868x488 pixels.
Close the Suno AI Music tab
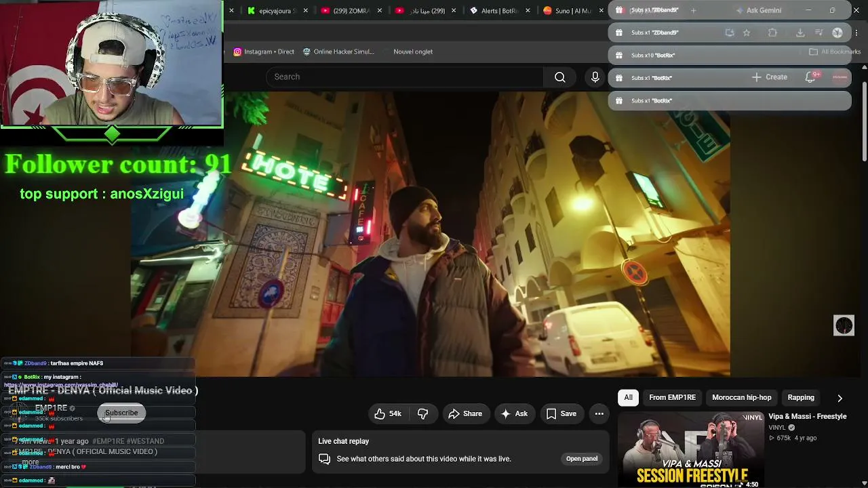tap(601, 11)
